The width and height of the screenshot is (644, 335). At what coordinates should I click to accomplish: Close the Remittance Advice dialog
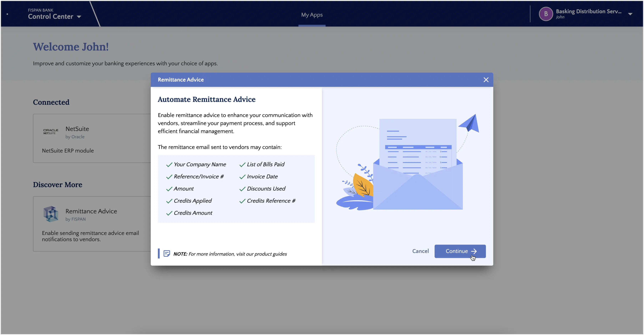point(486,80)
